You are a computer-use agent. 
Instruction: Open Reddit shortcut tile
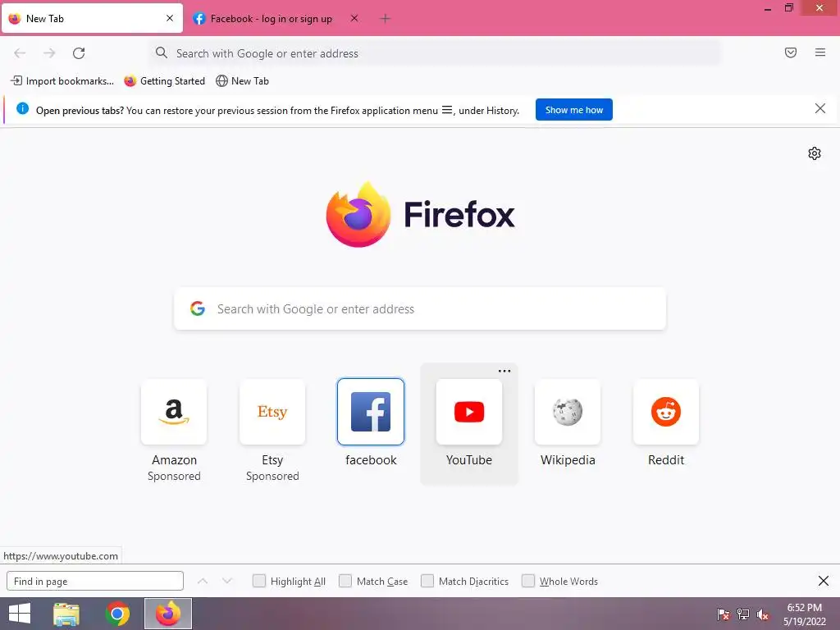[666, 412]
